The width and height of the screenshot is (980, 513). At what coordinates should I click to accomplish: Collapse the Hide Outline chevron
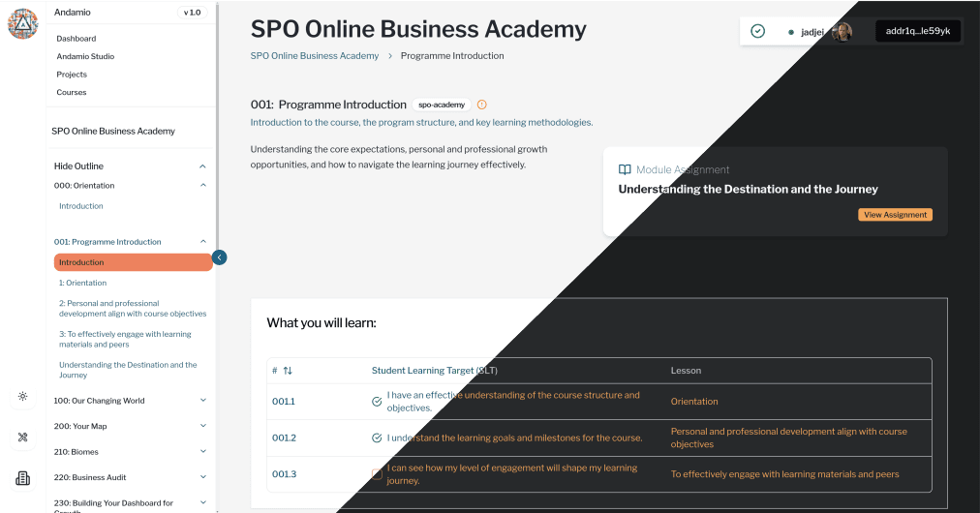pyautogui.click(x=202, y=166)
